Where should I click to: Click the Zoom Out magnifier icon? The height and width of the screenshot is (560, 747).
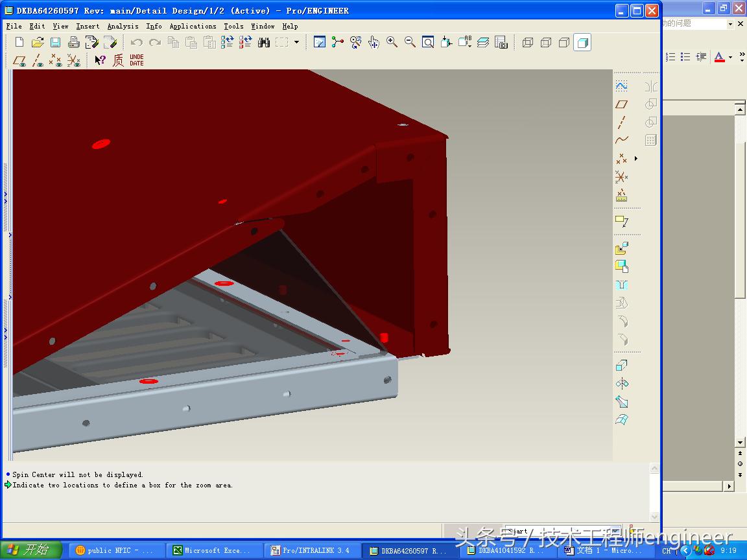tap(410, 42)
